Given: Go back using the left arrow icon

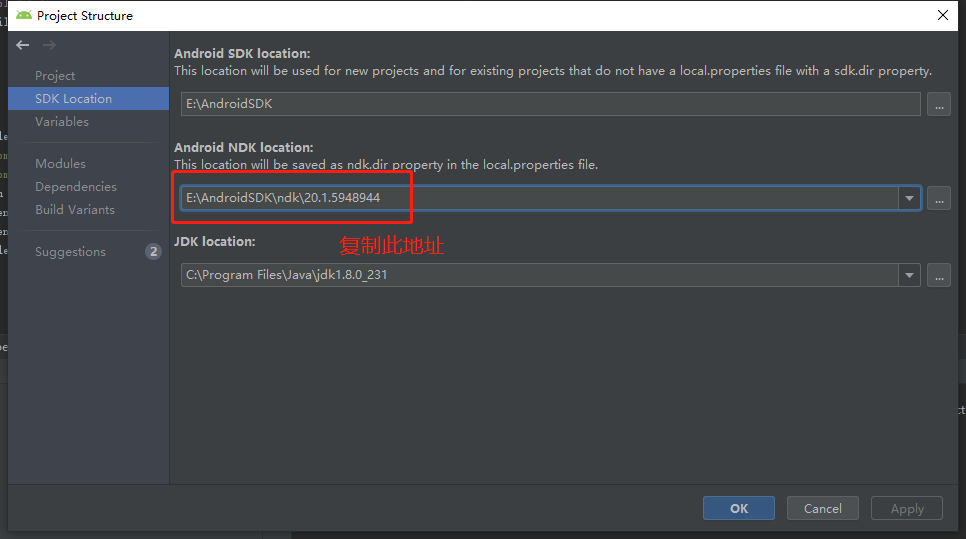Looking at the screenshot, I should [23, 45].
